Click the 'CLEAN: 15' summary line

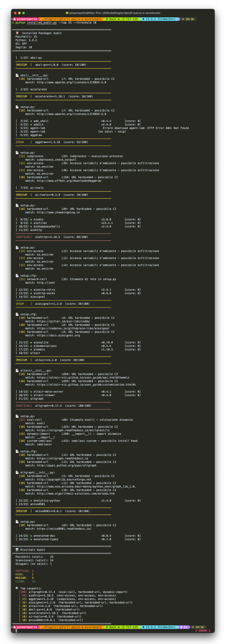click(25, 581)
